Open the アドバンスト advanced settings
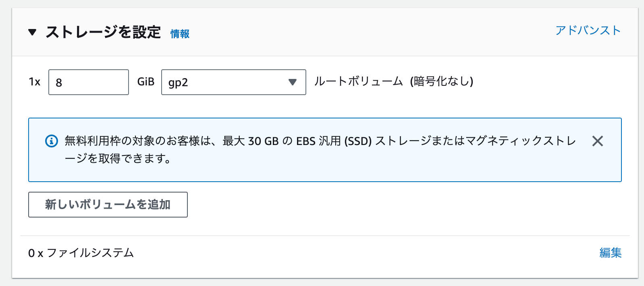This screenshot has height=286, width=644. pos(588,29)
